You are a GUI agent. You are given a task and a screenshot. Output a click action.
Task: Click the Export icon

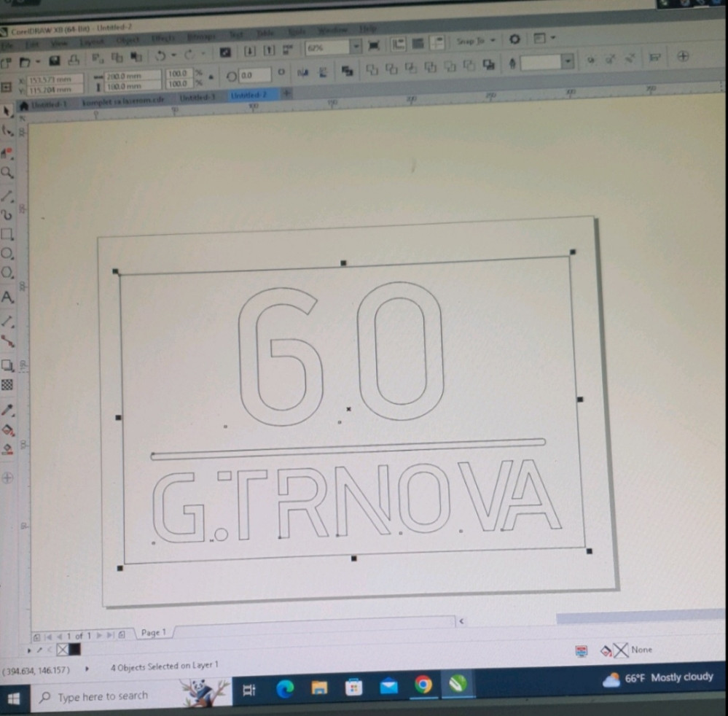click(269, 50)
